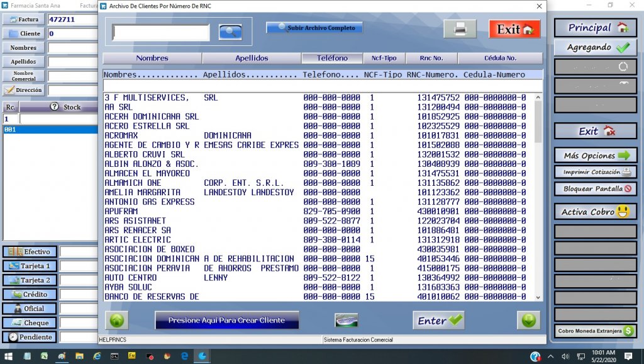
Task: Confirm selection with Enter button
Action: (x=440, y=321)
